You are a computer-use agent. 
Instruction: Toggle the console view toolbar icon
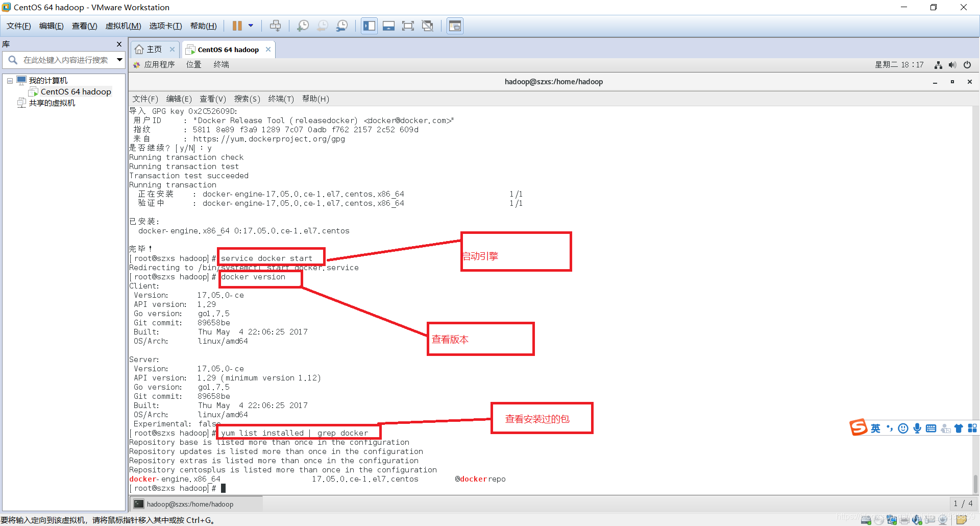455,26
